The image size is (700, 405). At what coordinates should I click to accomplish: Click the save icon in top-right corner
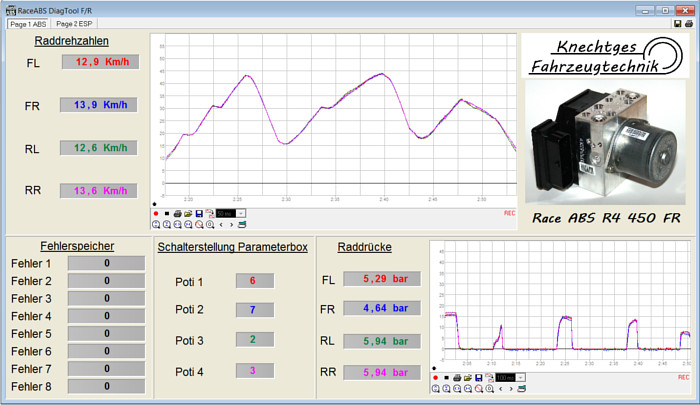tap(677, 24)
